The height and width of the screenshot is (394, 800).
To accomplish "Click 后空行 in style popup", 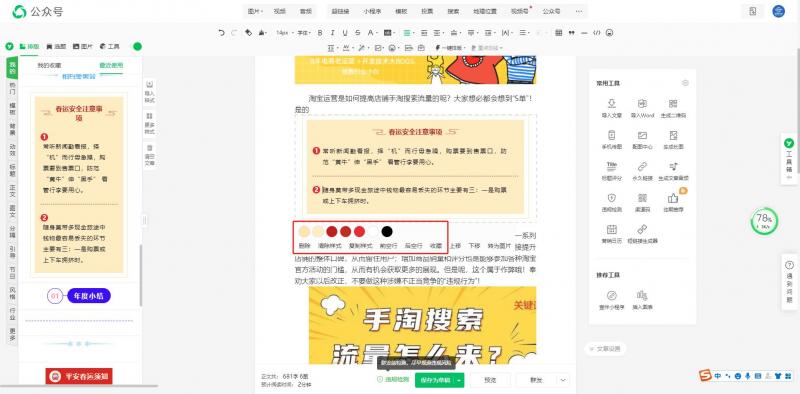I will 413,245.
